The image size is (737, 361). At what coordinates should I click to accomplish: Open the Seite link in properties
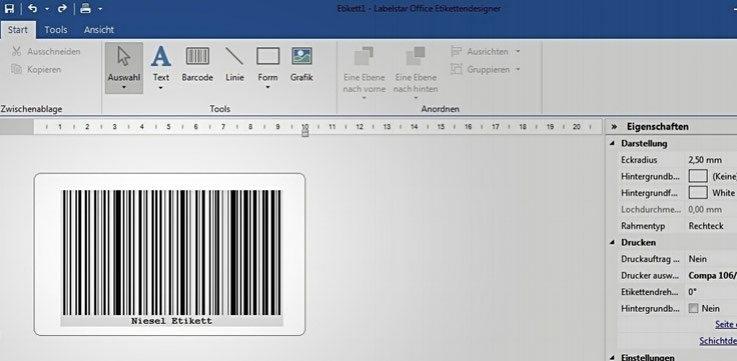(x=726, y=324)
